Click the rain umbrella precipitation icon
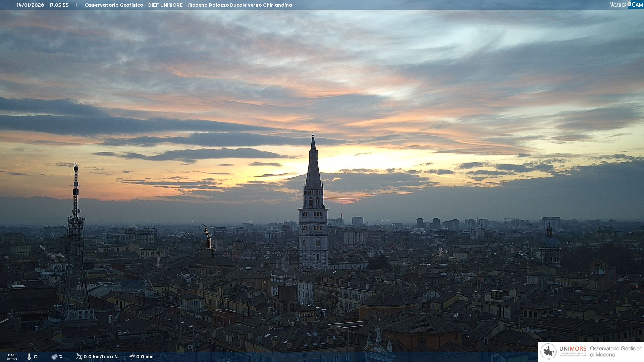This screenshot has height=362, width=644. point(132,357)
